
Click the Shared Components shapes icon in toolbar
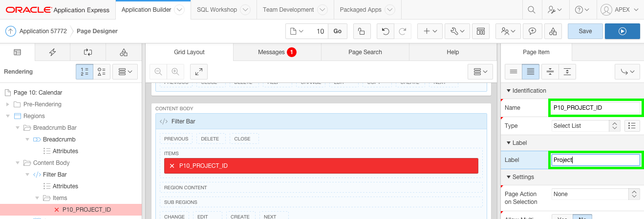(x=553, y=31)
